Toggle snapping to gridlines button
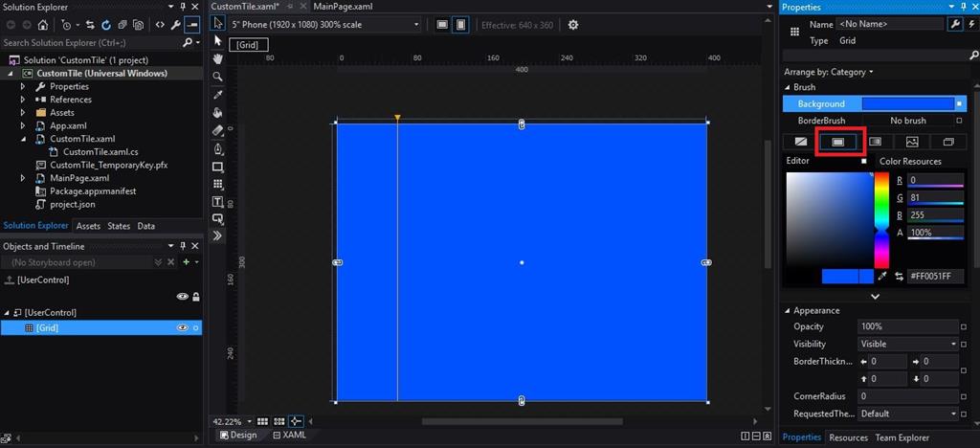This screenshot has width=980, height=448. coord(279,422)
